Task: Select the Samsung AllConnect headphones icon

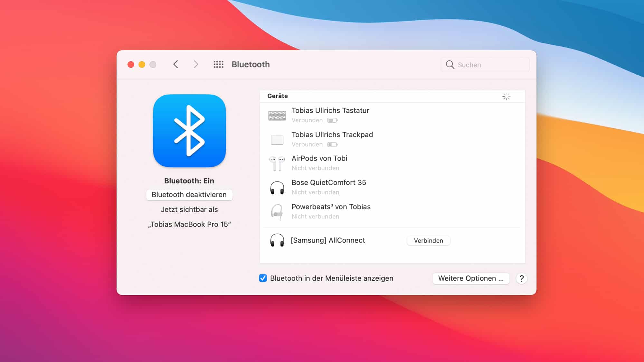Action: [277, 240]
